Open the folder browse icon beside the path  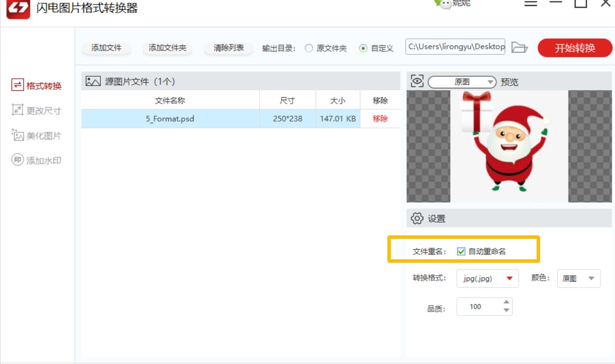[521, 46]
